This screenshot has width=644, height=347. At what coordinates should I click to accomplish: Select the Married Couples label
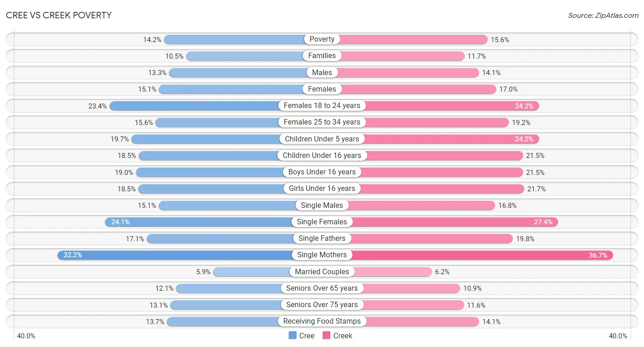322,271
